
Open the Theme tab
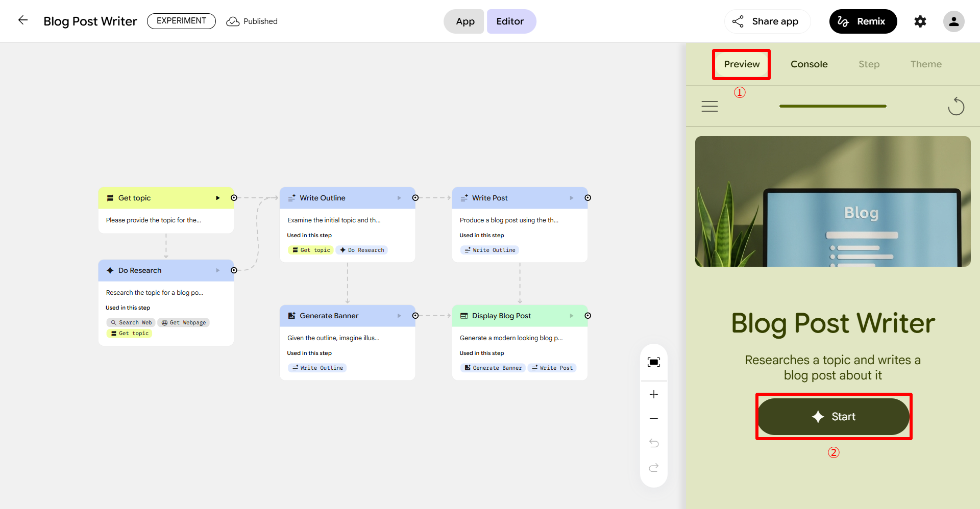coord(925,64)
